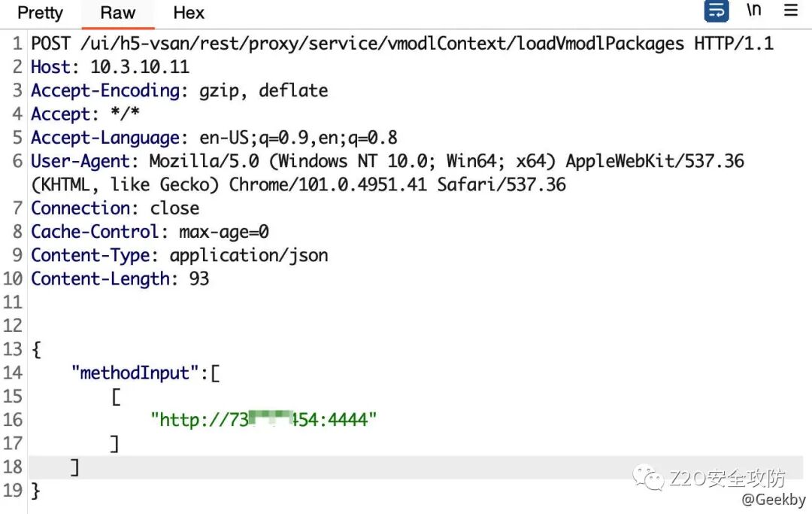Select the value close
This screenshot has height=514, width=812.
174,208
